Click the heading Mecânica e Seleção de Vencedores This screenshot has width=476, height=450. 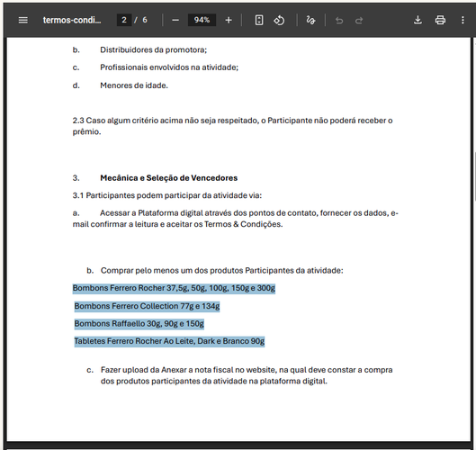click(169, 178)
